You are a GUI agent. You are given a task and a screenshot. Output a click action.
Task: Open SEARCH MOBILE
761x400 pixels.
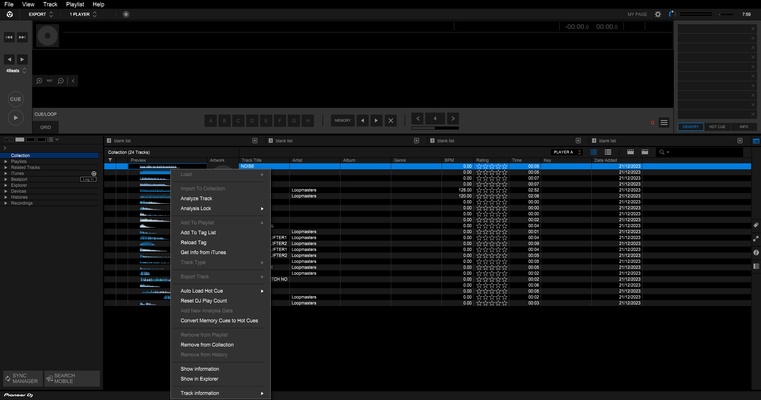coord(72,379)
